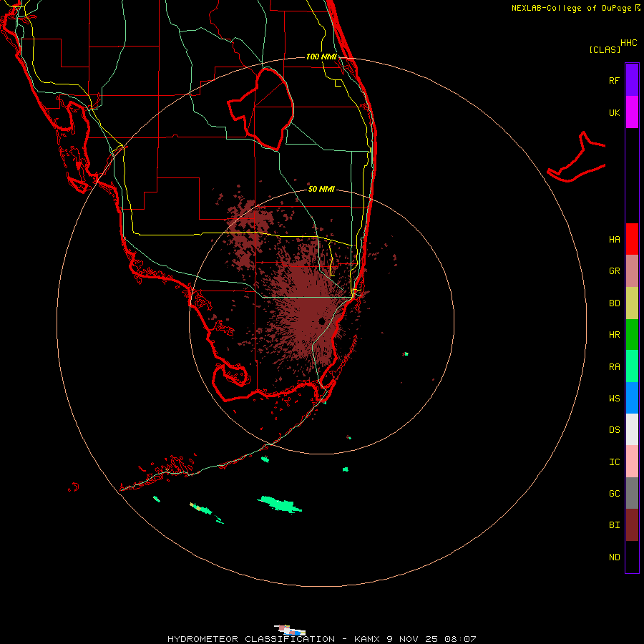Click the "50 NMI" range ring label
Image resolution: width=644 pixels, height=644 pixels.
click(x=321, y=189)
